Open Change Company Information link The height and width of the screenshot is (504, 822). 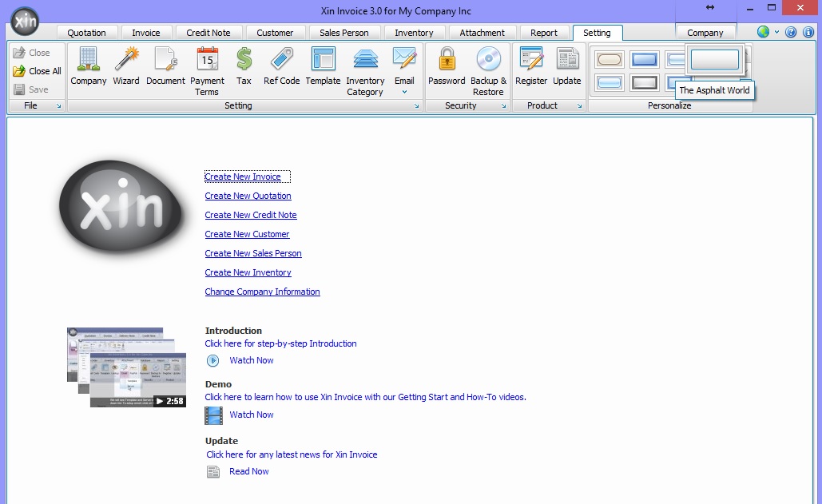tap(262, 292)
